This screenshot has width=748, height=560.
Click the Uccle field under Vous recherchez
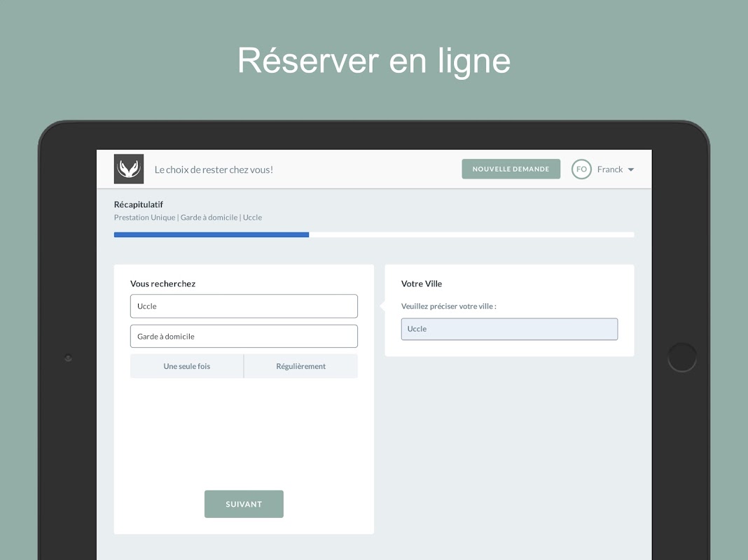click(x=244, y=306)
